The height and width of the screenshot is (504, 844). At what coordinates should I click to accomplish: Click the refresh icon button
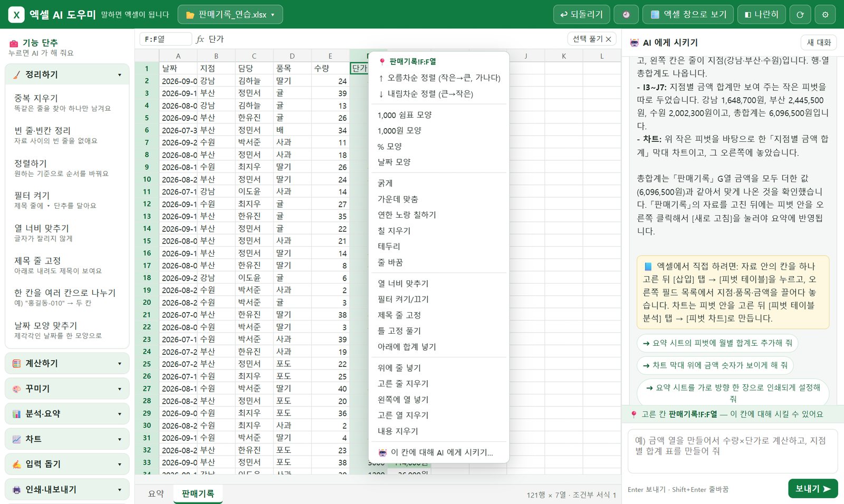(800, 15)
